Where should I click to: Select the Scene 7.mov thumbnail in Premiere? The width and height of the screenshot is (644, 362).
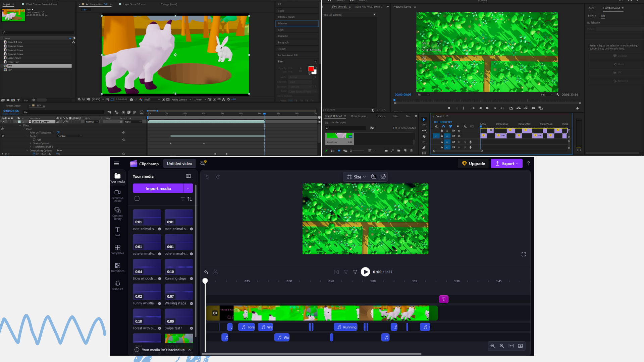[x=339, y=138]
